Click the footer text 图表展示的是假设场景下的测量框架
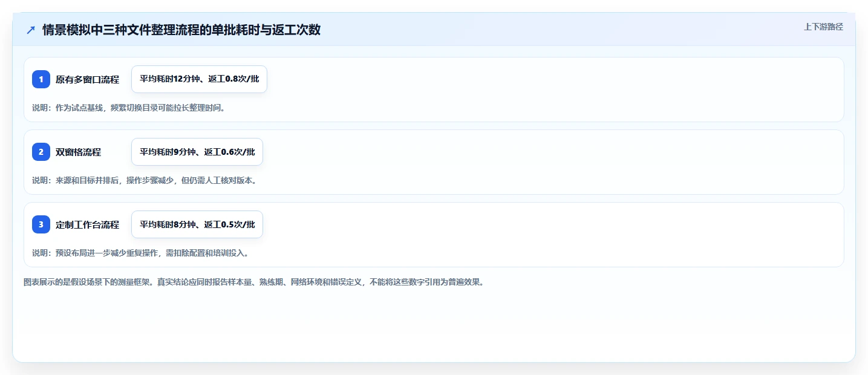 (x=88, y=282)
